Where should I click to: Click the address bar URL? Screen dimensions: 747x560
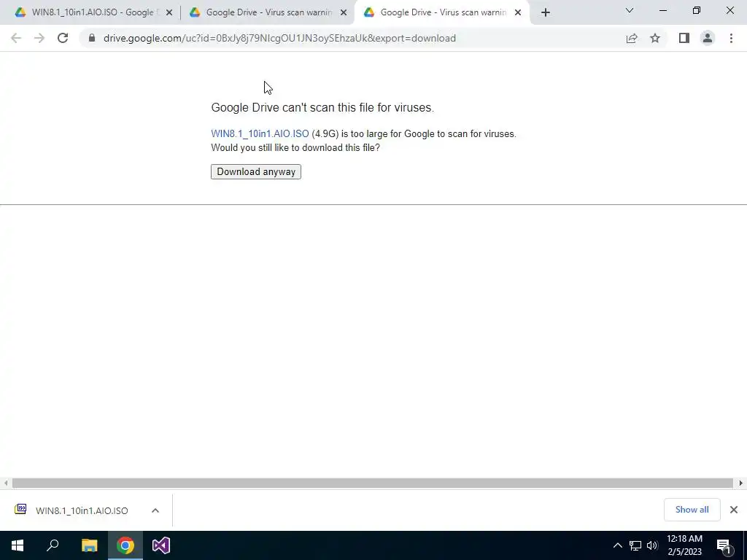[279, 38]
